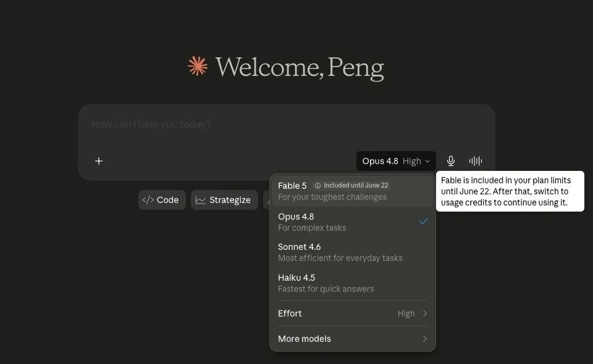
Task: Click the Effort High value label
Action: coord(406,313)
